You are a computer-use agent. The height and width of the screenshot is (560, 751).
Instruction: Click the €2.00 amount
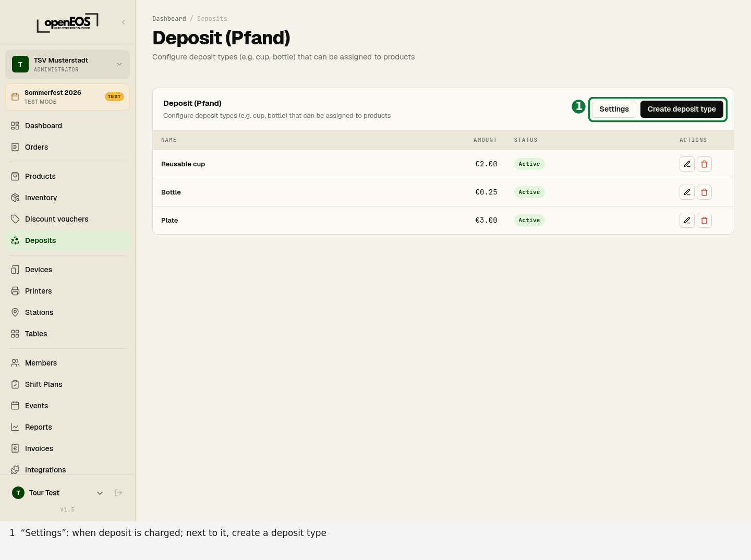point(486,164)
